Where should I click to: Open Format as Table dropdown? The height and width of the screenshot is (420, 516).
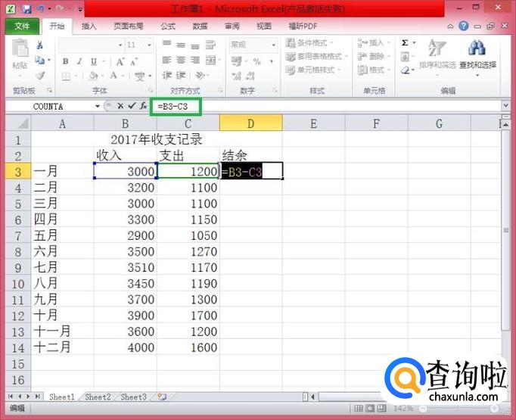(x=316, y=57)
